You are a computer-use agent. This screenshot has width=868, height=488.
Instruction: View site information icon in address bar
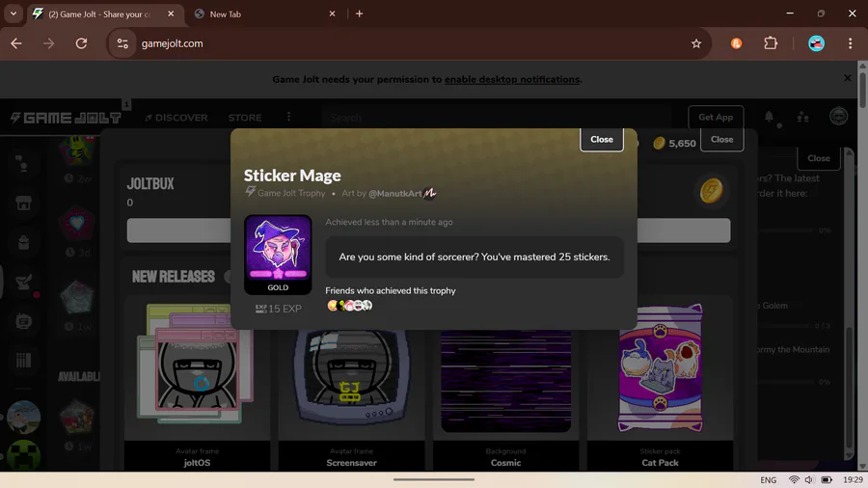pyautogui.click(x=122, y=43)
